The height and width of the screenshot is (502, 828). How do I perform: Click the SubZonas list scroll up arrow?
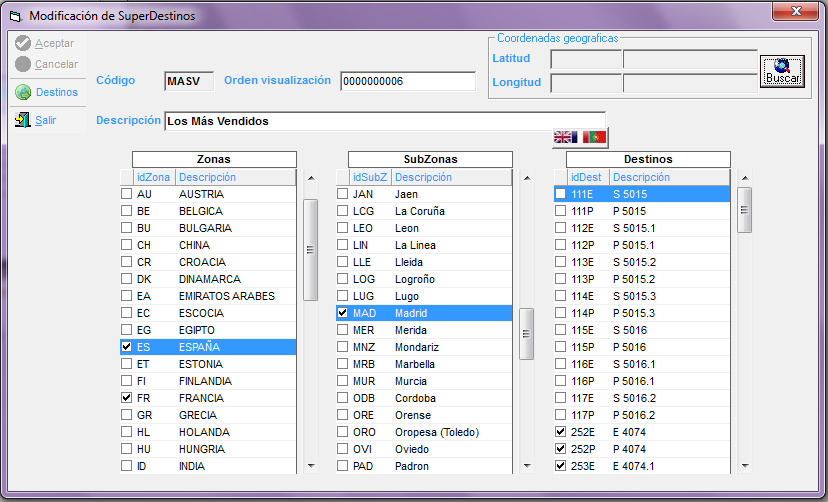coord(527,178)
